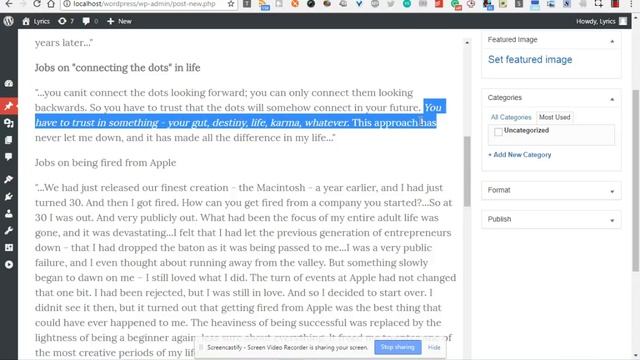
Task: Bookmark page with star icon
Action: (x=231, y=4)
